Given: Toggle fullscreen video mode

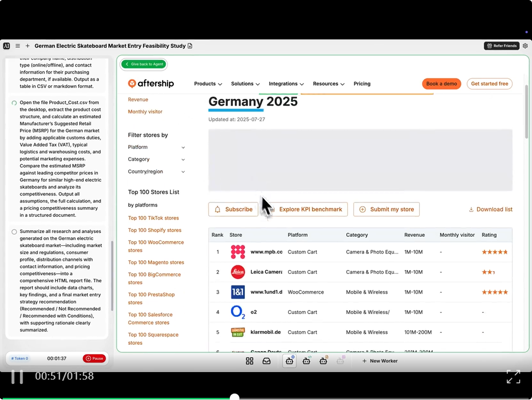Looking at the screenshot, I should point(513,376).
